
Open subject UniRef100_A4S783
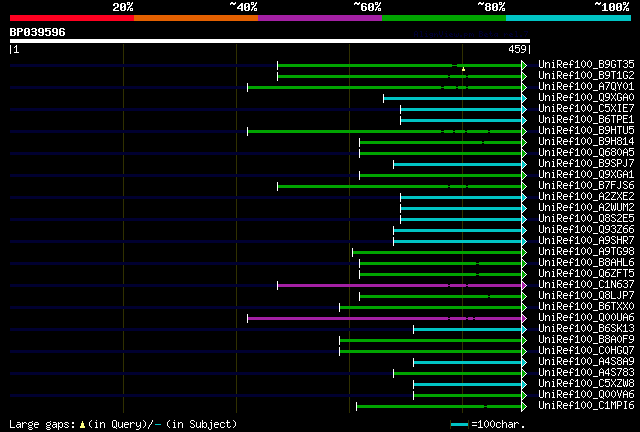(586, 373)
